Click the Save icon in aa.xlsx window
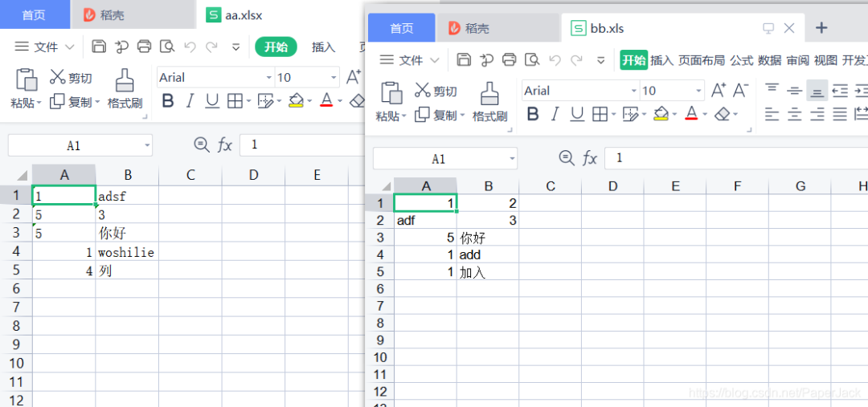This screenshot has width=868, height=407. pos(99,47)
